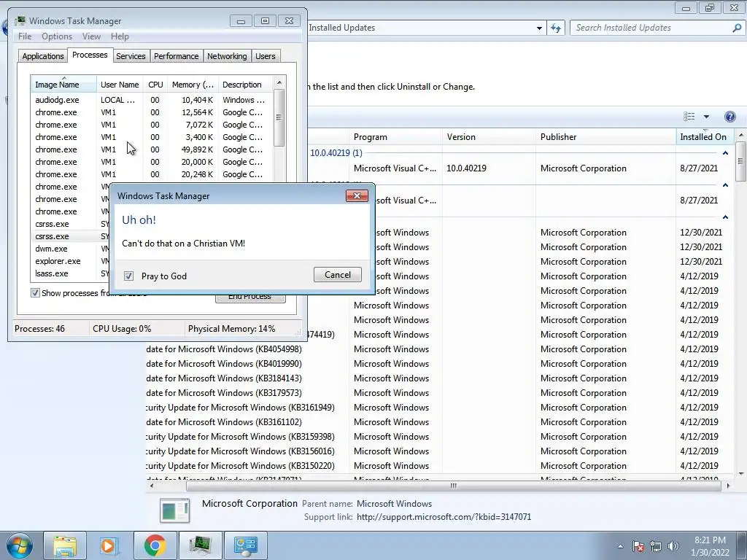Switch to the Applications tab

(x=43, y=56)
